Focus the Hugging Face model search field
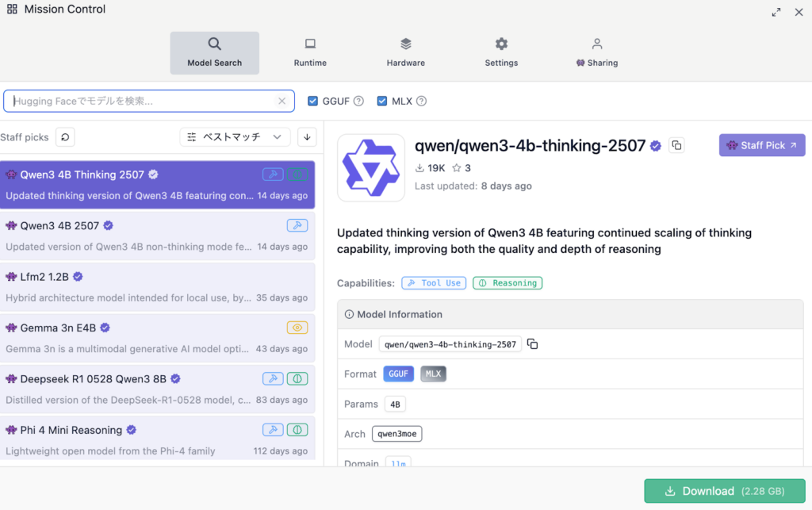Image resolution: width=812 pixels, height=510 pixels. point(143,101)
